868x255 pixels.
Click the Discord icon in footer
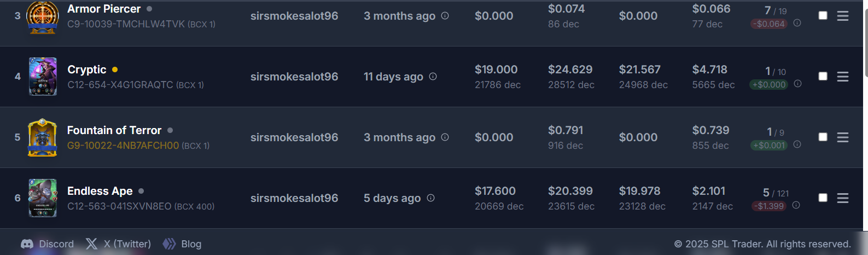27,244
